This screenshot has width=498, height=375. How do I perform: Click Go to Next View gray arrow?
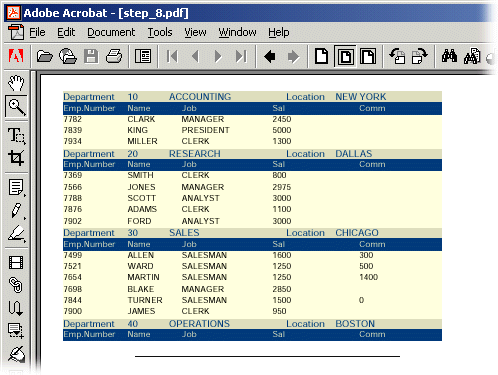pos(293,56)
